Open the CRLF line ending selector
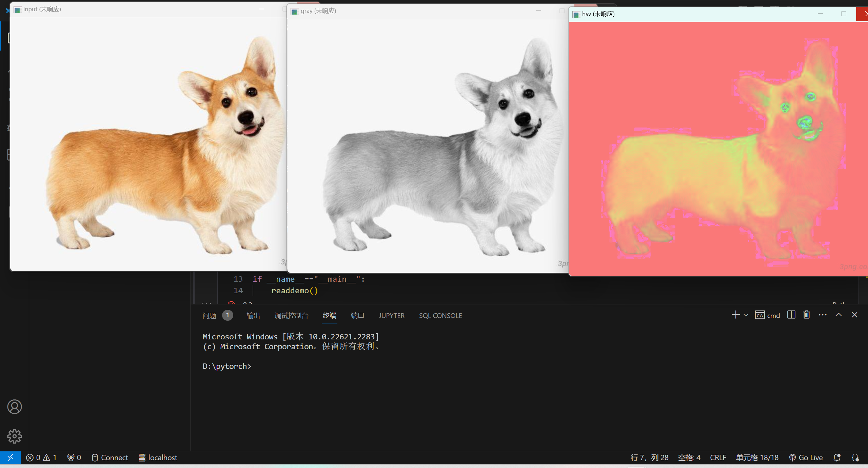 (x=718, y=457)
